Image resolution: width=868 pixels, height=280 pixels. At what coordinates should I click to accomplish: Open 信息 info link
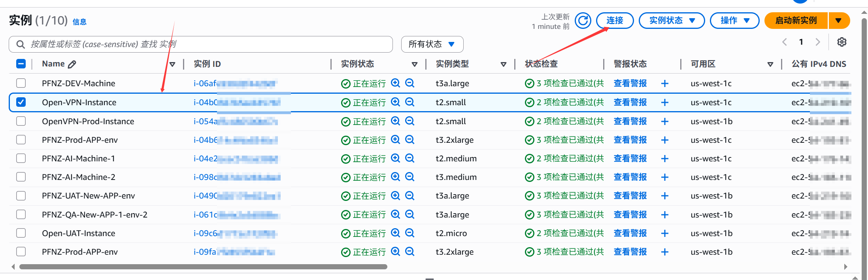(79, 22)
